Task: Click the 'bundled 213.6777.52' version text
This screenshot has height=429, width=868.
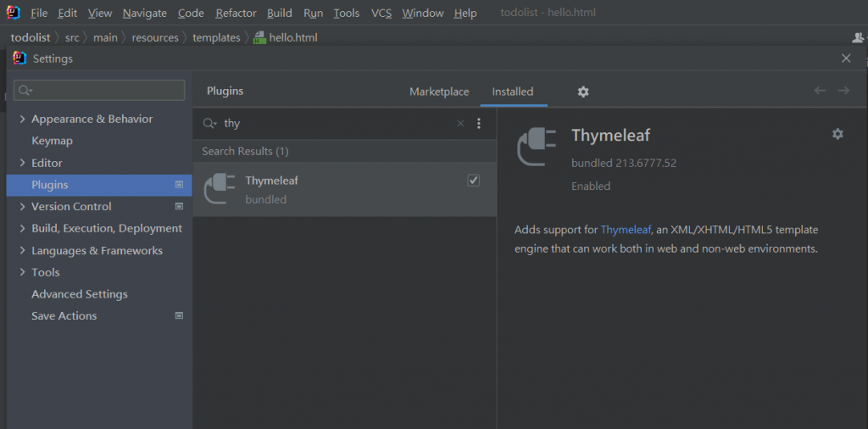Action: [x=624, y=164]
